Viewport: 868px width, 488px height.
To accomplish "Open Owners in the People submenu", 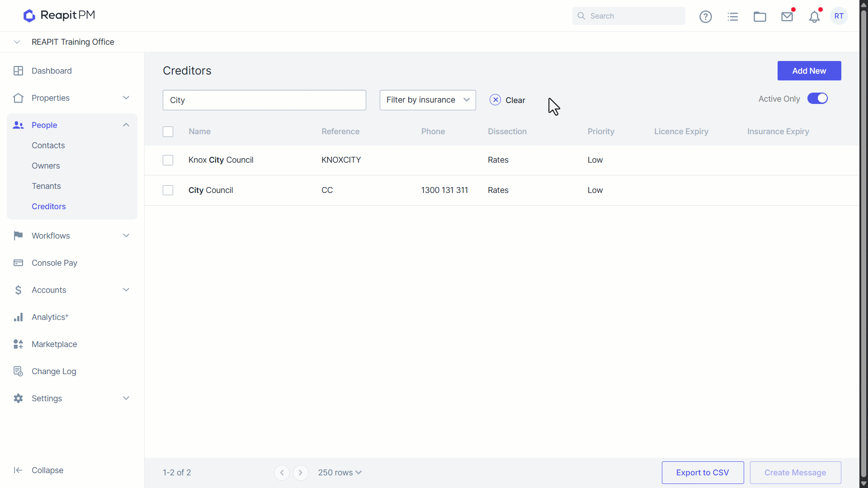I will [46, 166].
